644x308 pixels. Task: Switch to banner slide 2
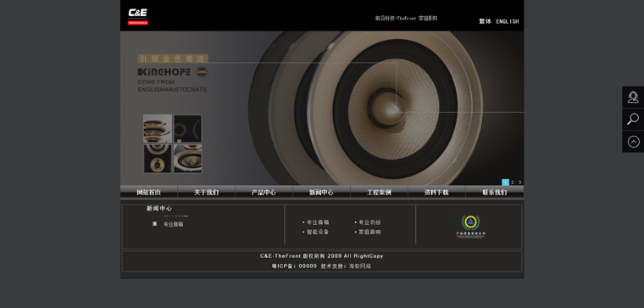click(x=513, y=182)
